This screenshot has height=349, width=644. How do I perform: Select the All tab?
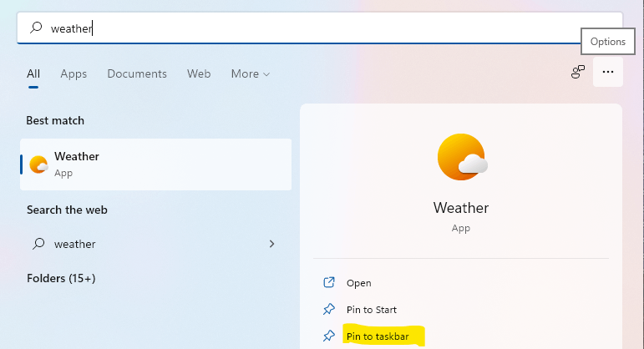[33, 74]
